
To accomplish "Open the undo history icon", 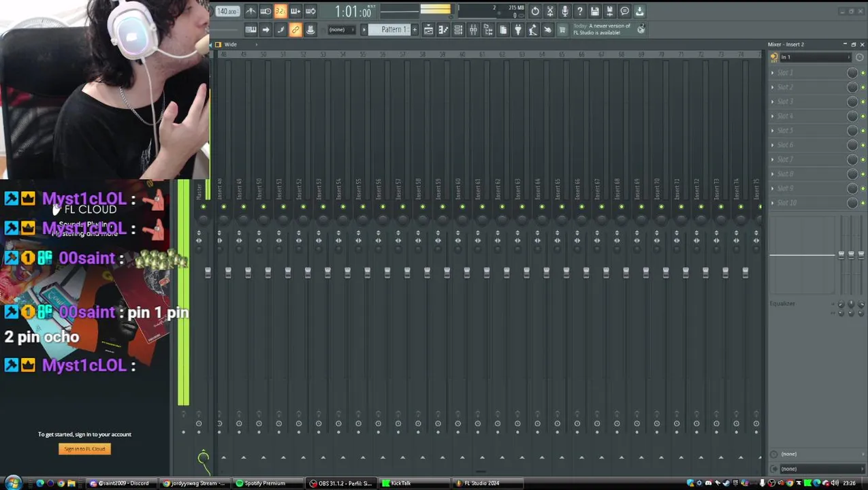I will point(535,11).
